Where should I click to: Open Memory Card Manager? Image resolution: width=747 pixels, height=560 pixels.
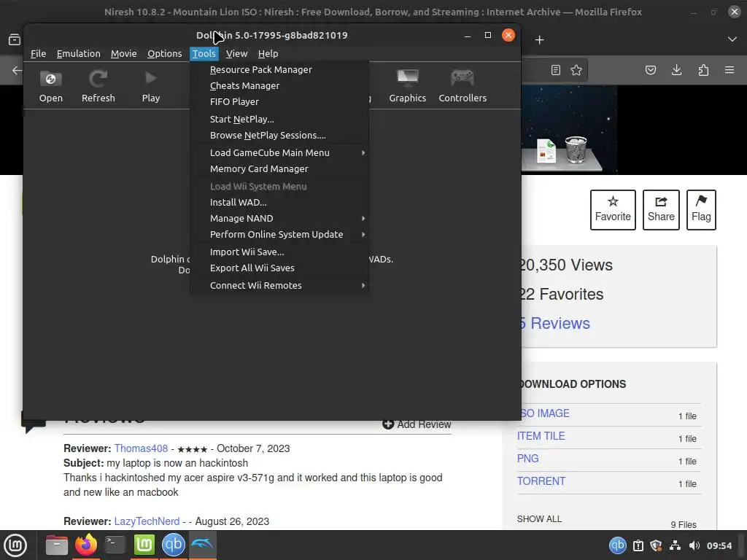[x=279, y=169]
